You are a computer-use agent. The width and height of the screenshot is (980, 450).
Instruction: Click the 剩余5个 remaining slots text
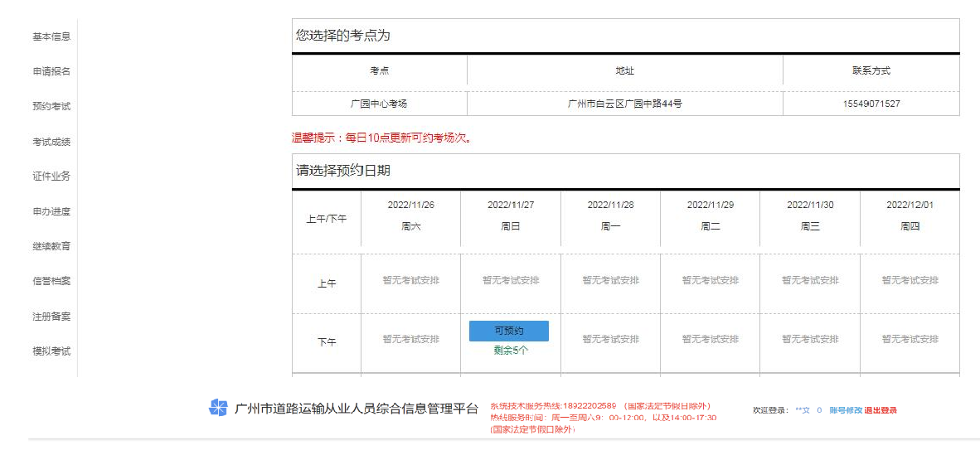point(511,351)
